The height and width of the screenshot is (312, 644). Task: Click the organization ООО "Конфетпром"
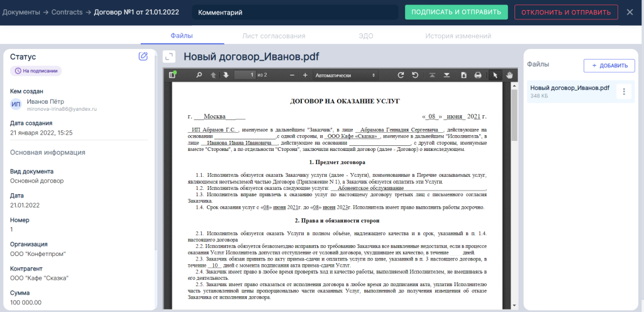pos(38,253)
